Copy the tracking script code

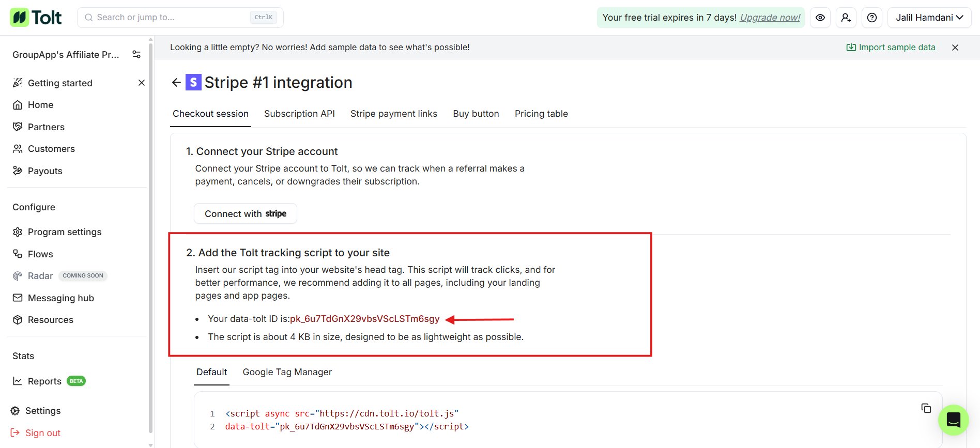(926, 408)
